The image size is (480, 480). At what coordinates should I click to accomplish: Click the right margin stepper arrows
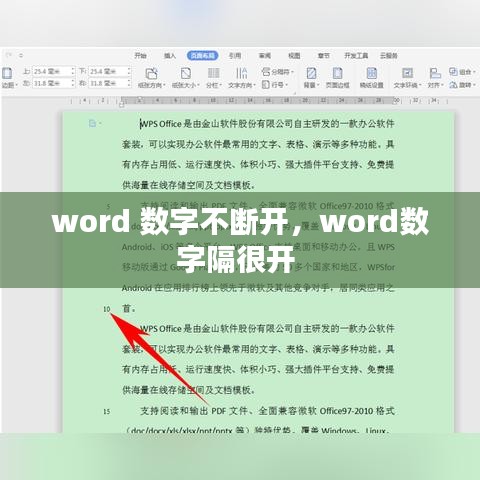click(129, 83)
